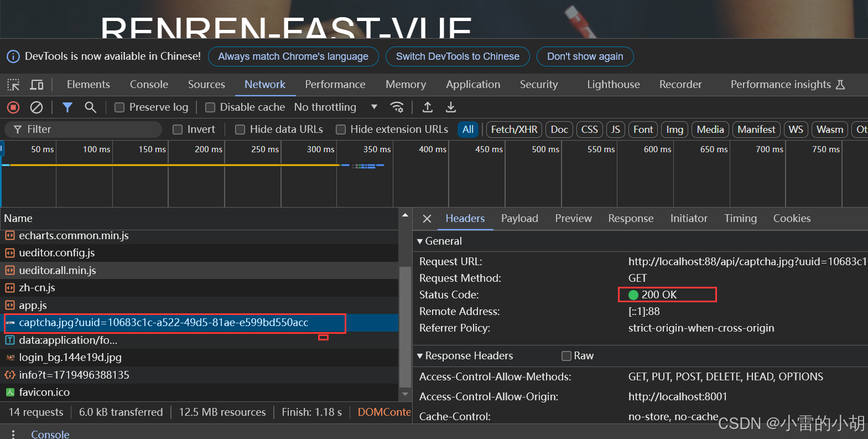Viewport: 868px width, 439px height.
Task: Click Switch DevTools to Chinese
Action: [x=458, y=56]
